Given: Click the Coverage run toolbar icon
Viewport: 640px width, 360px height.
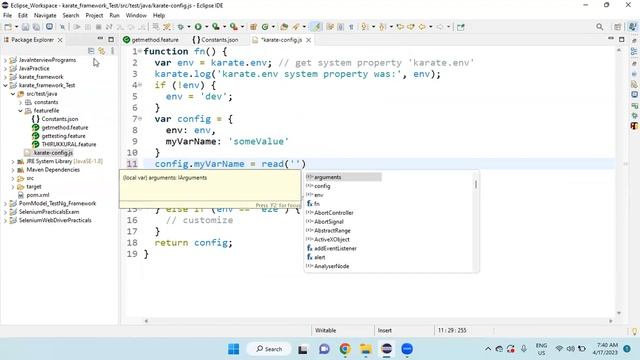Looking at the screenshot, I should tap(216, 27).
